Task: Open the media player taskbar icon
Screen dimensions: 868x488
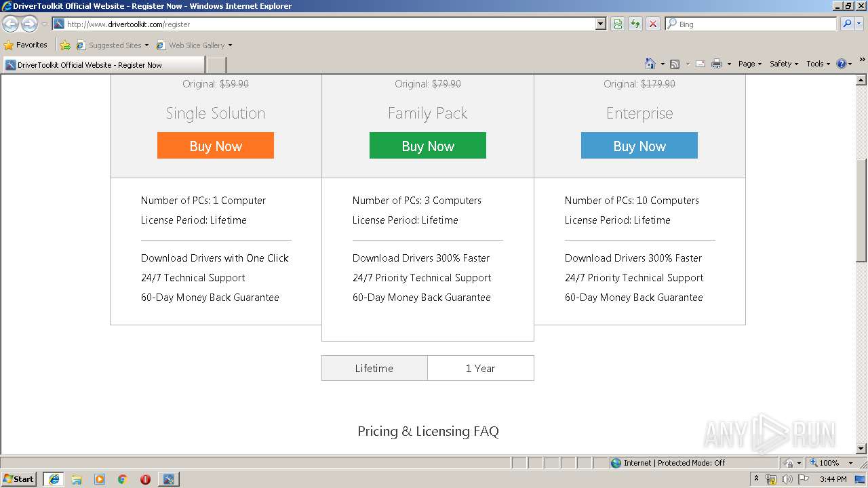Action: (x=100, y=479)
